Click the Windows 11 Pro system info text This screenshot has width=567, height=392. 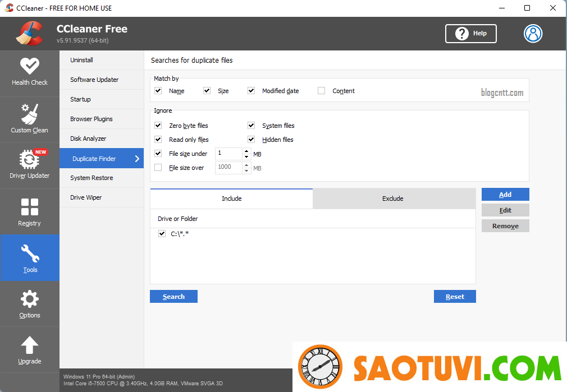coord(99,376)
